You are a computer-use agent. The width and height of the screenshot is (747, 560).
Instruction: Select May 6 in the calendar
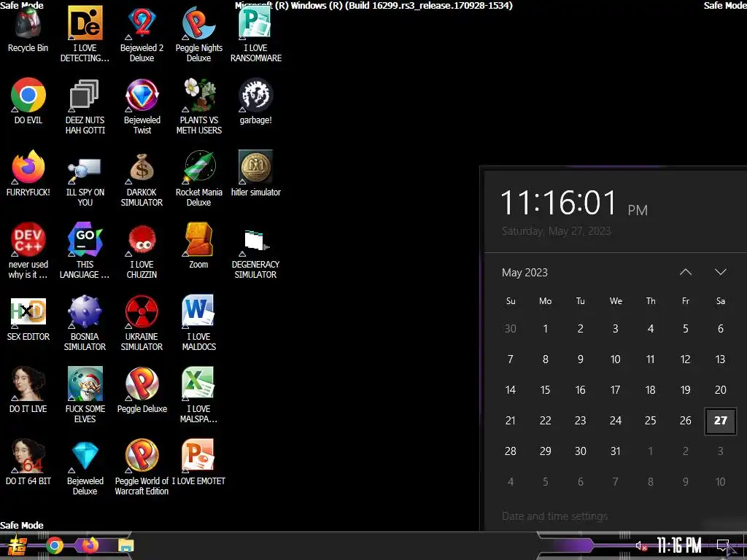[x=720, y=329]
